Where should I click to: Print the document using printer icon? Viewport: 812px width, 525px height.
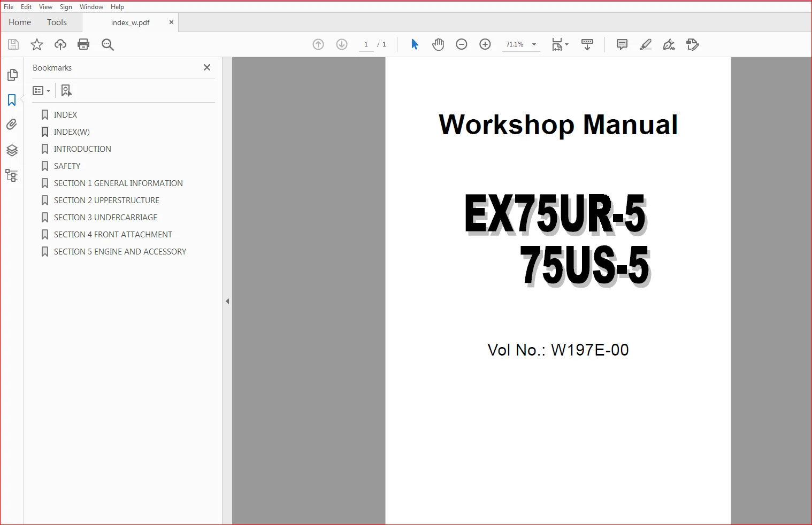click(x=83, y=44)
